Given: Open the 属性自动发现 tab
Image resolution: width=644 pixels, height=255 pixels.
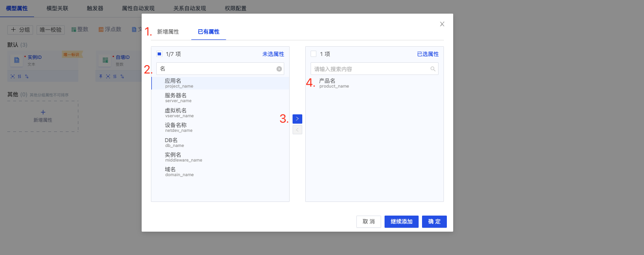Looking at the screenshot, I should click(138, 9).
